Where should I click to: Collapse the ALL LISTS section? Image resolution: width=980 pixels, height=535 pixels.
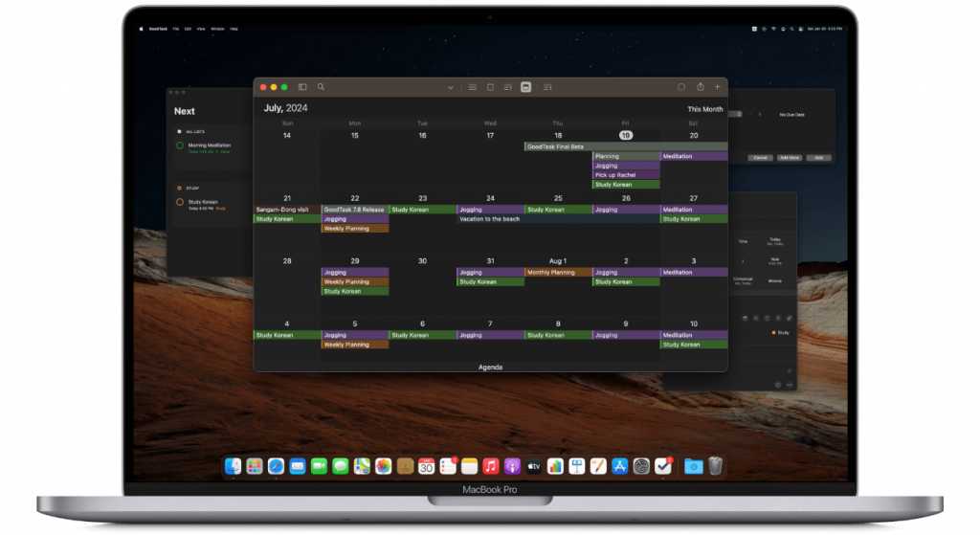point(179,131)
